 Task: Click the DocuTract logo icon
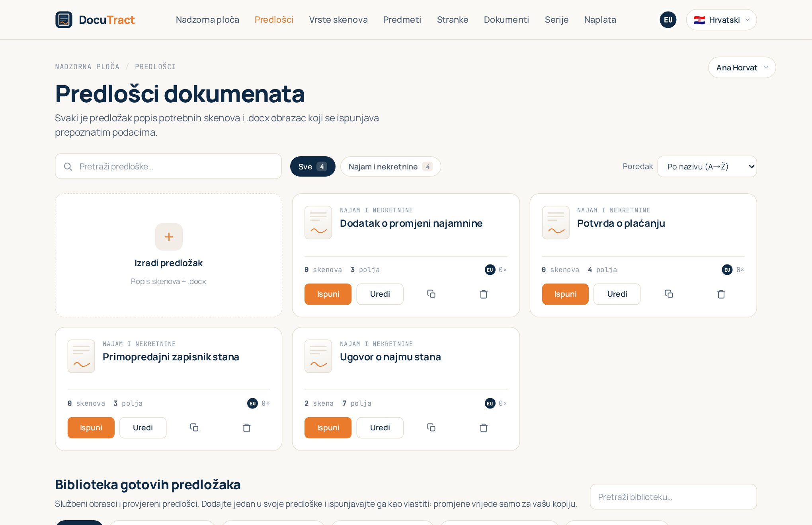point(64,19)
